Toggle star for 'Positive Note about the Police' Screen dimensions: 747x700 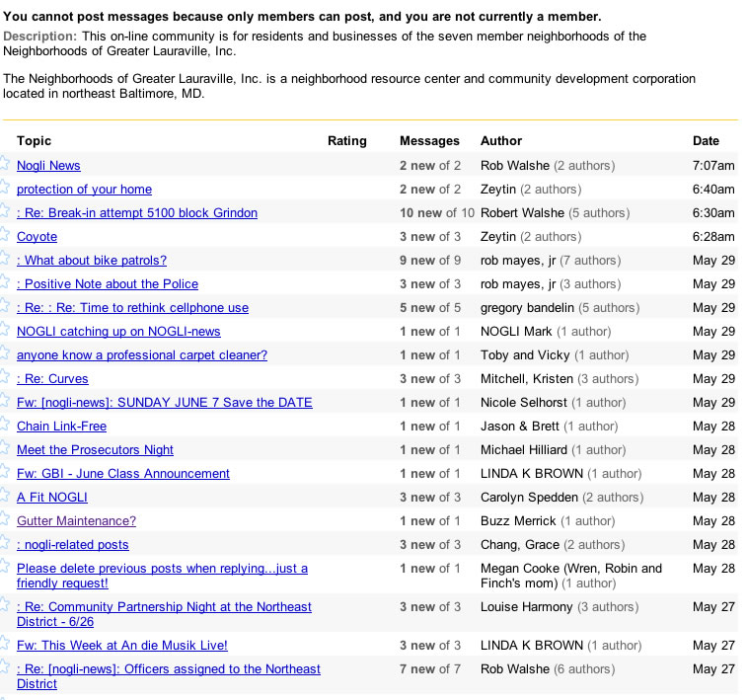click(x=5, y=283)
